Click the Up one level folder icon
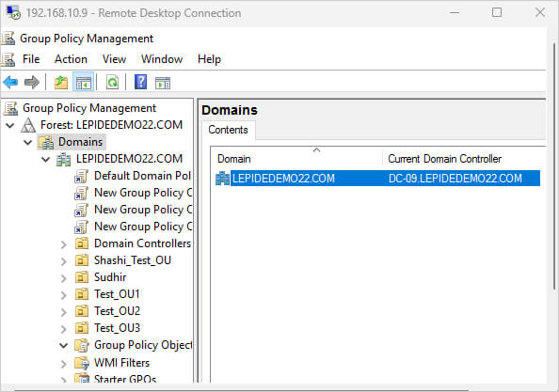 tap(61, 83)
